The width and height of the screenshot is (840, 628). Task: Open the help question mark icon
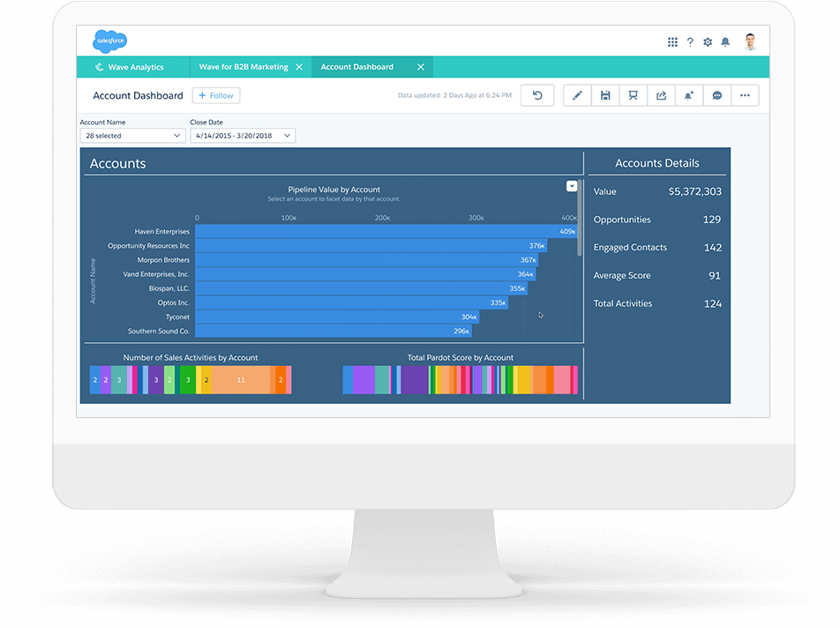pyautogui.click(x=690, y=41)
